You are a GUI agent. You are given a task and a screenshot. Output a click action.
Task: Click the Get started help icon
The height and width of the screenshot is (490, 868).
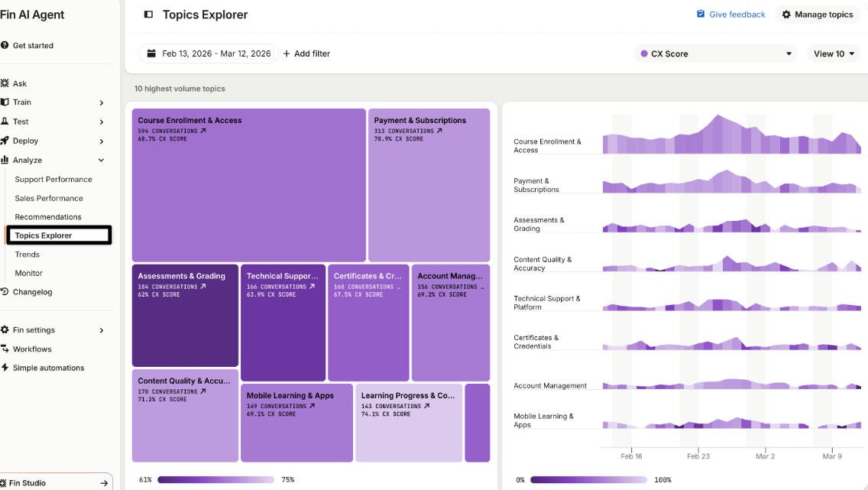coord(5,45)
